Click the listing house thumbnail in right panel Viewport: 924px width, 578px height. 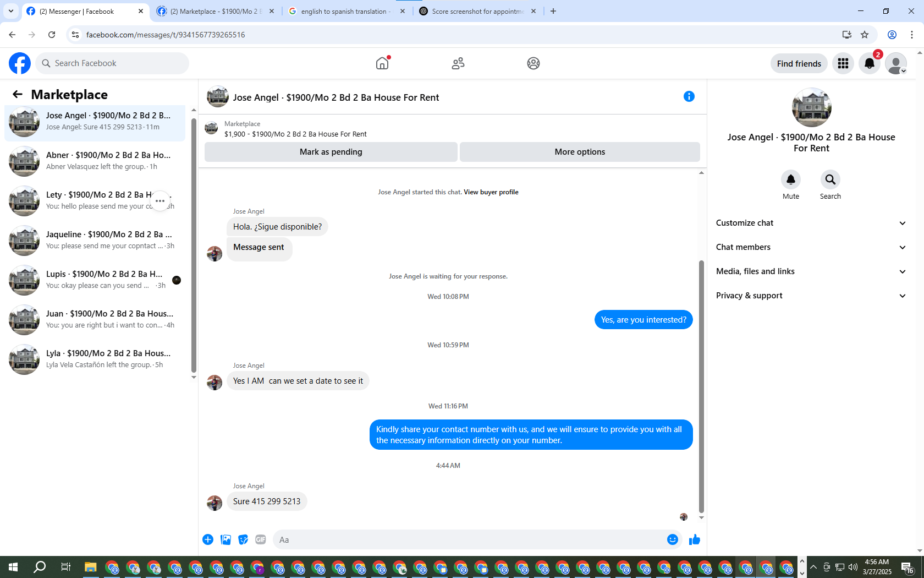click(x=811, y=107)
